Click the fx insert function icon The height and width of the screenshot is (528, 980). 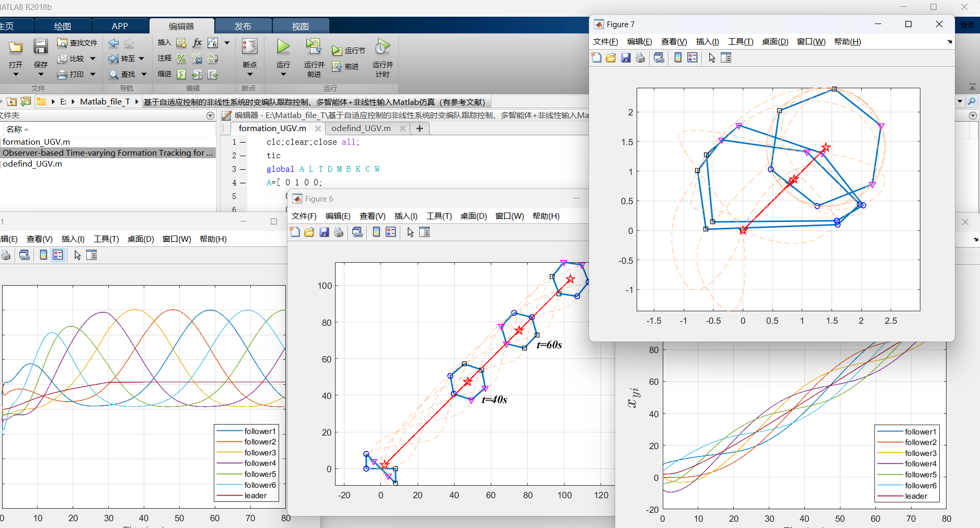197,43
